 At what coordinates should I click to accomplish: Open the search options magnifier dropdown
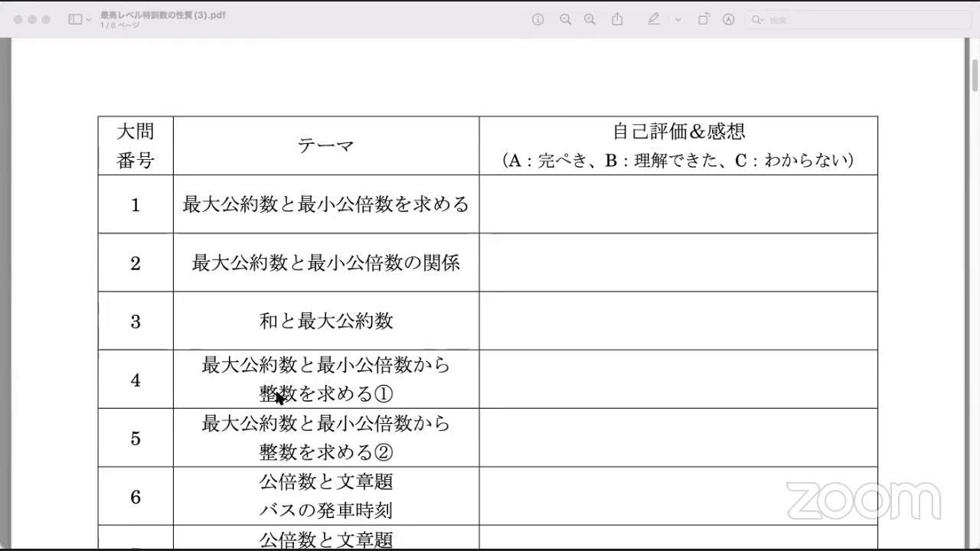click(x=757, y=20)
